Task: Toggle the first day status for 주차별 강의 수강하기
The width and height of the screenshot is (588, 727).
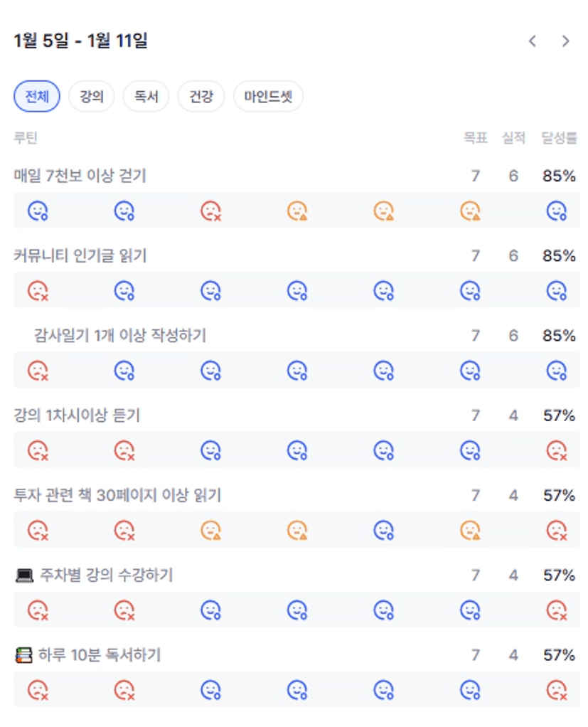Action: click(38, 610)
